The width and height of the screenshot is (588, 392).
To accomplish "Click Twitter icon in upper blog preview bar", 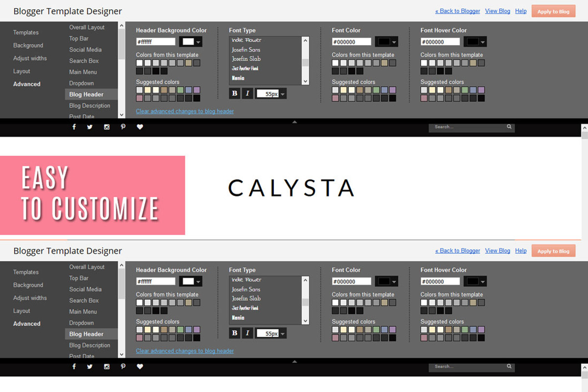I will pyautogui.click(x=90, y=127).
